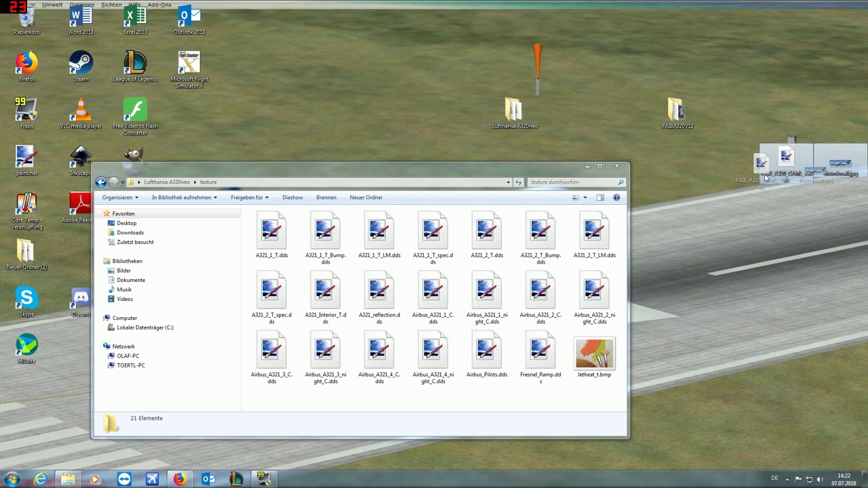Launch Firefox from the desktop

pyautogui.click(x=26, y=66)
